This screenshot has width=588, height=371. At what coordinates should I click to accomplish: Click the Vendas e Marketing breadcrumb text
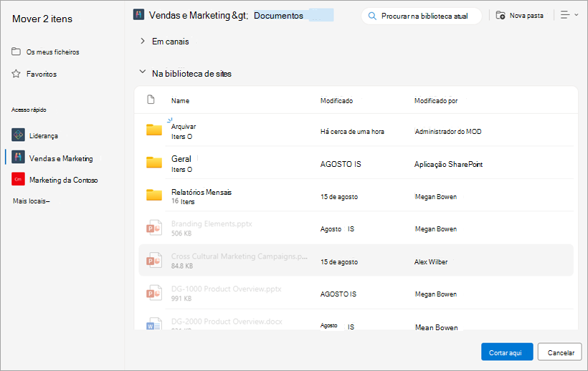199,15
